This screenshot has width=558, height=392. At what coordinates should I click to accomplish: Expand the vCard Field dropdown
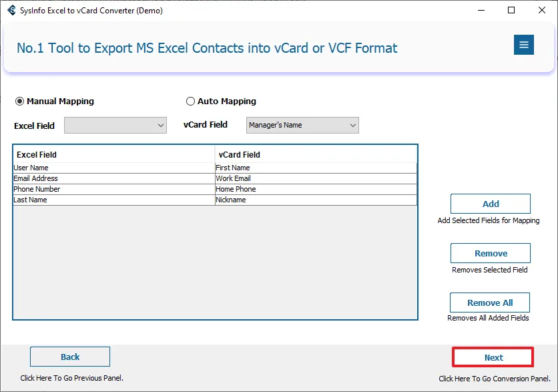(302, 125)
